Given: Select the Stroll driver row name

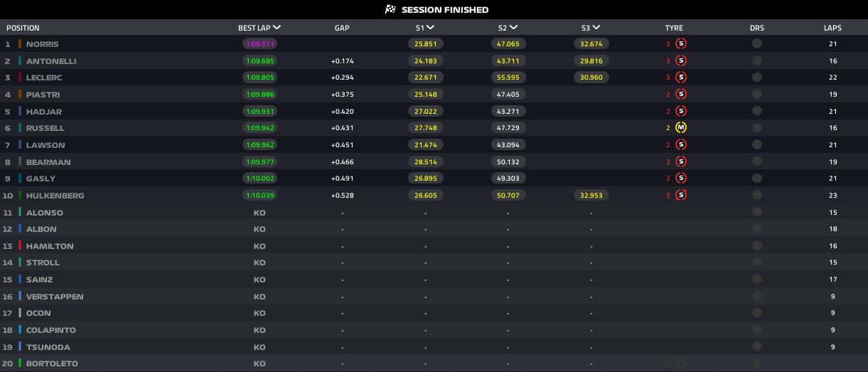Looking at the screenshot, I should (43, 262).
